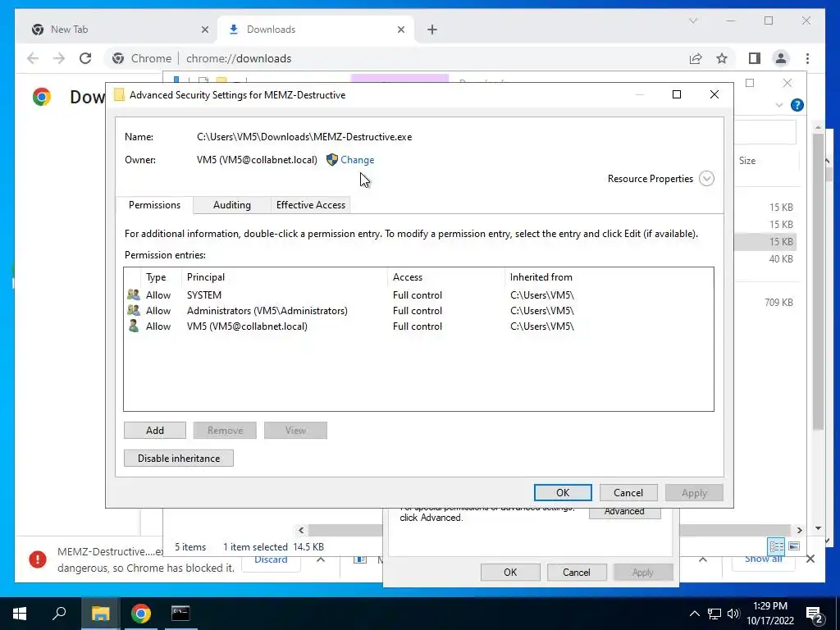Click the VM5 user icon
The height and width of the screenshot is (630, 840).
tap(134, 326)
